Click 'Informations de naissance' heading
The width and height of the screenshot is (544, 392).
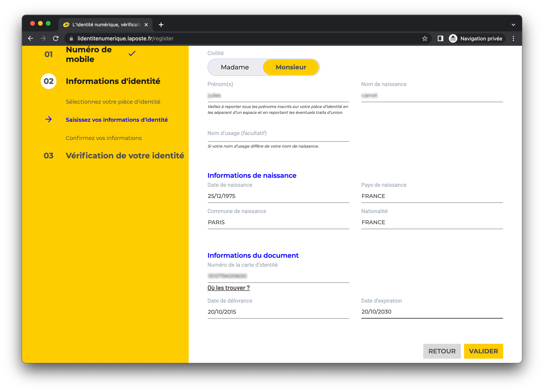[252, 175]
